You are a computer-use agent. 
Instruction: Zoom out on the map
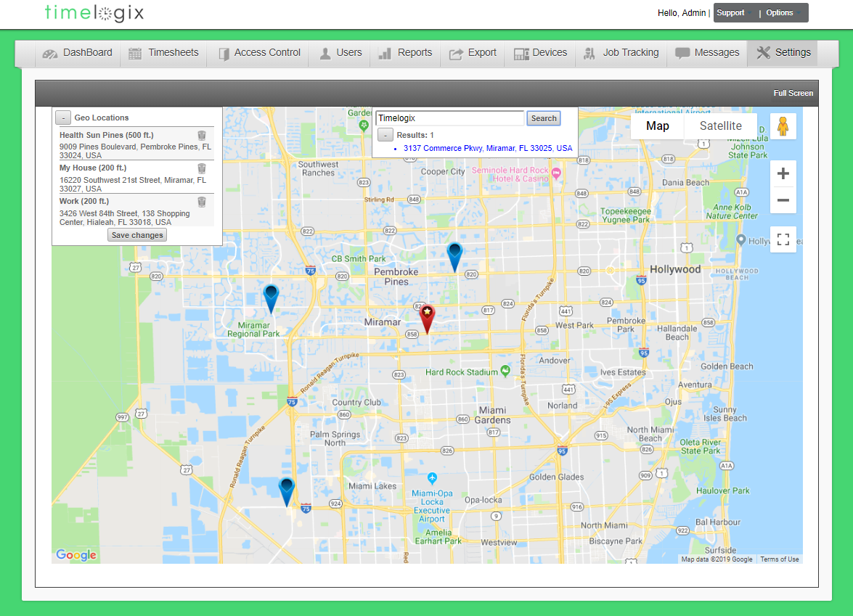click(783, 200)
